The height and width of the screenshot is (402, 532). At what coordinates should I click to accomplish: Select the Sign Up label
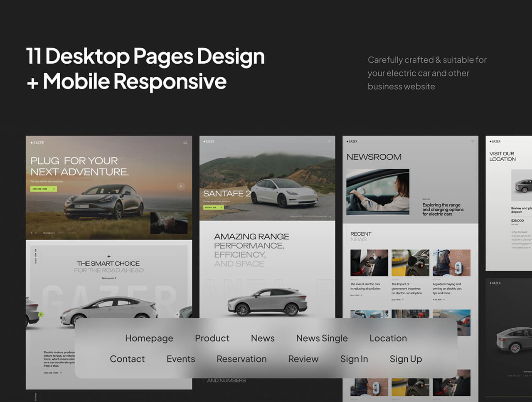point(406,359)
